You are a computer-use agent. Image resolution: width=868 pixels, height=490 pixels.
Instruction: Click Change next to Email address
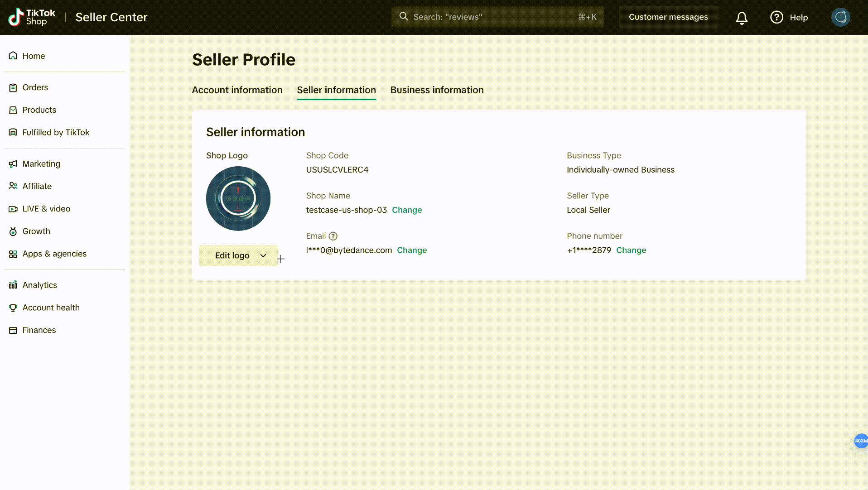point(411,250)
